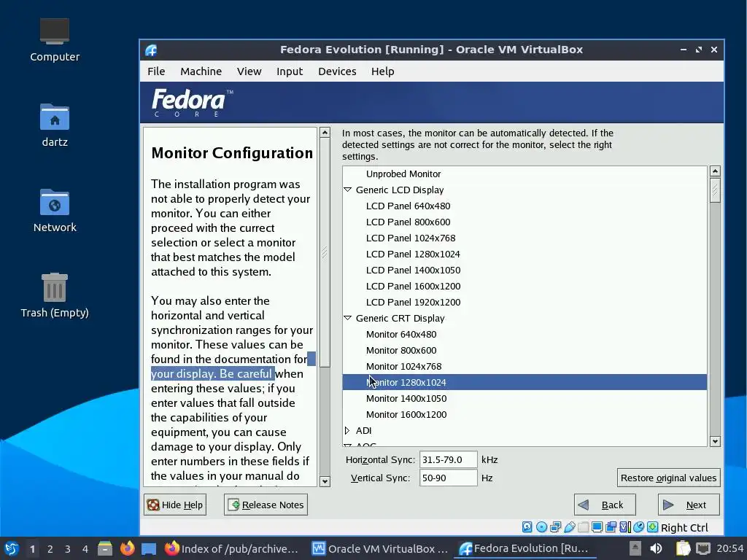Select Monitor 800x600
The width and height of the screenshot is (747, 560).
(x=525, y=351)
